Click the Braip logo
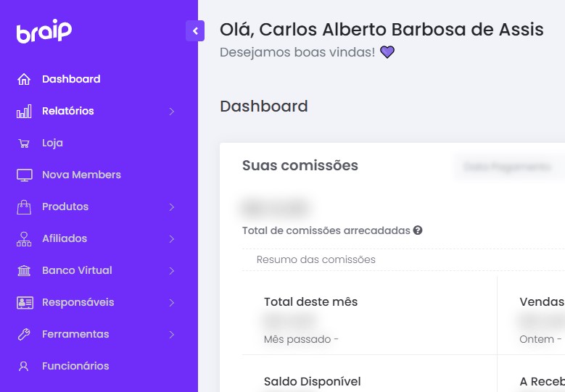 pyautogui.click(x=44, y=31)
